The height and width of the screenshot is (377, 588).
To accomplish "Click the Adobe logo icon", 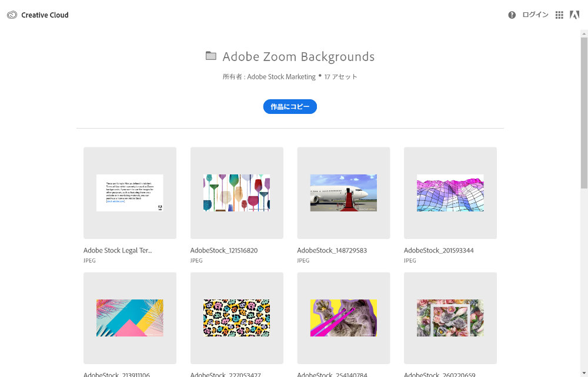I will (574, 15).
